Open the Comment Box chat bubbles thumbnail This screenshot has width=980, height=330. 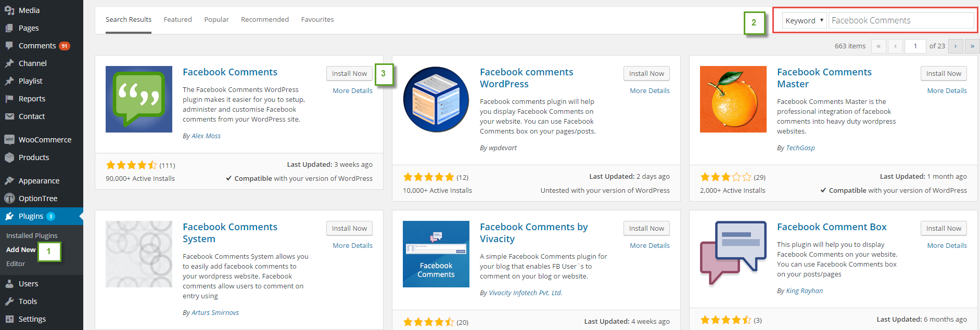(733, 254)
